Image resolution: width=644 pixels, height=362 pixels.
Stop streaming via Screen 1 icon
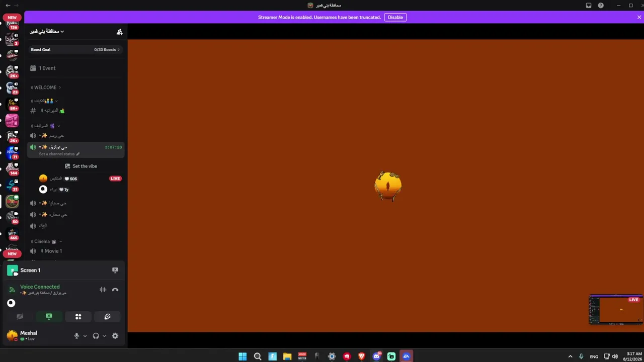115,270
